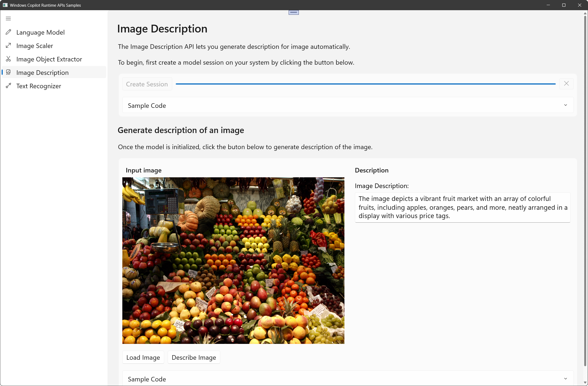
Task: Click the app icon in title bar
Action: pyautogui.click(x=5, y=5)
